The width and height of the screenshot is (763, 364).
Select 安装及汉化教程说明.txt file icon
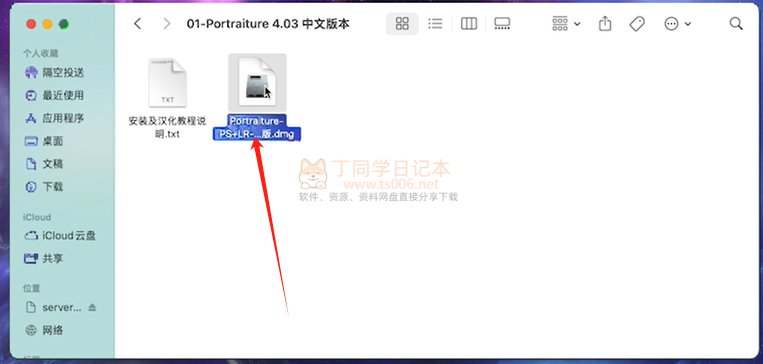(167, 83)
